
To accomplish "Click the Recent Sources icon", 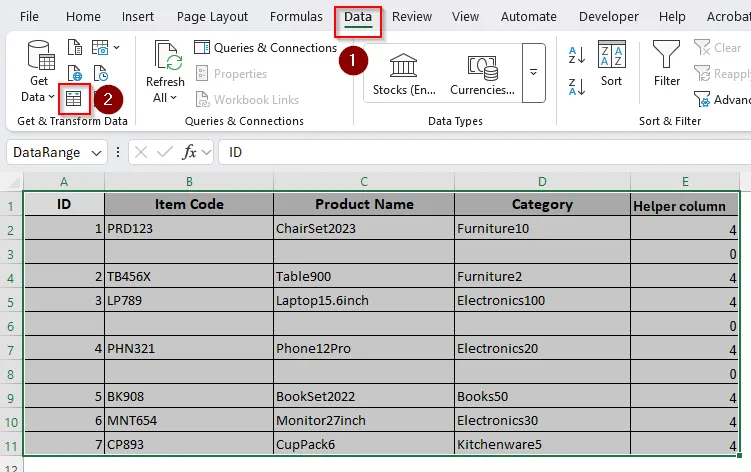I will 101,73.
